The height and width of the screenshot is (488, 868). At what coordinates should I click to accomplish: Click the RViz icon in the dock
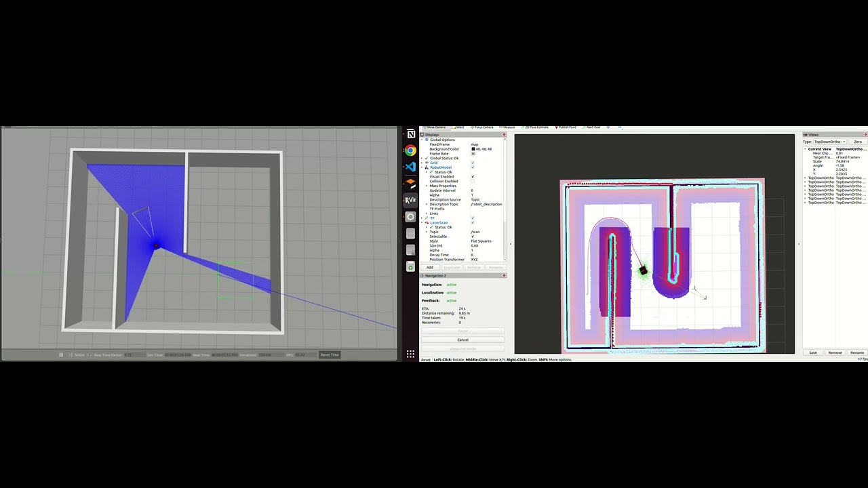(410, 200)
